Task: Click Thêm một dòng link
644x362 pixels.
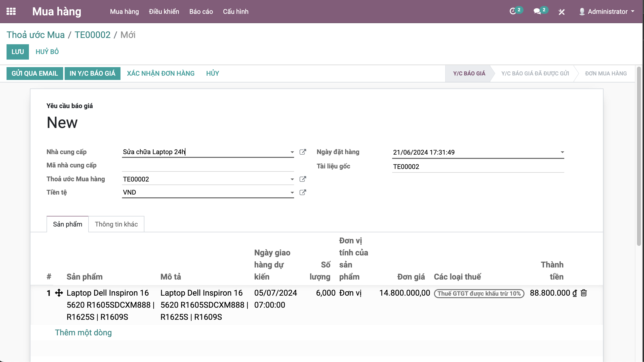Action: pyautogui.click(x=83, y=333)
